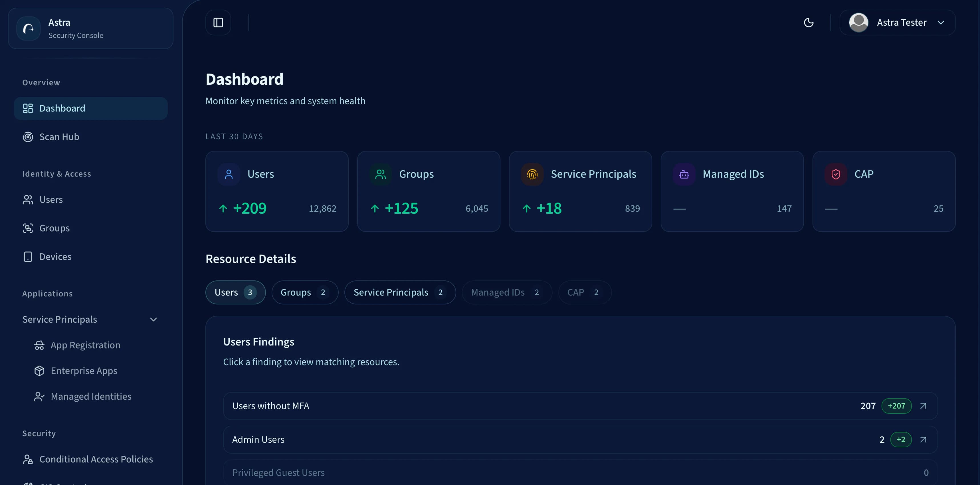This screenshot has height=485, width=980.
Task: Select the Devices icon in the sidebar
Action: click(28, 256)
